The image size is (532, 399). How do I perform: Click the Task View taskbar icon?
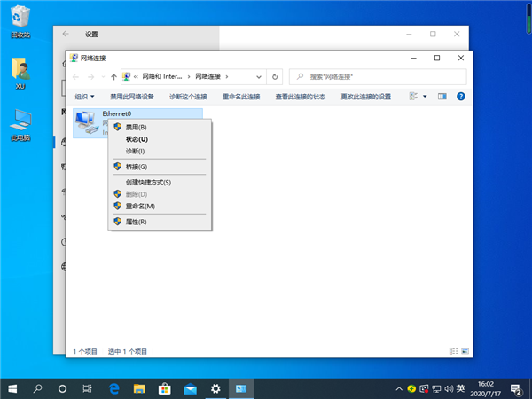(x=87, y=388)
